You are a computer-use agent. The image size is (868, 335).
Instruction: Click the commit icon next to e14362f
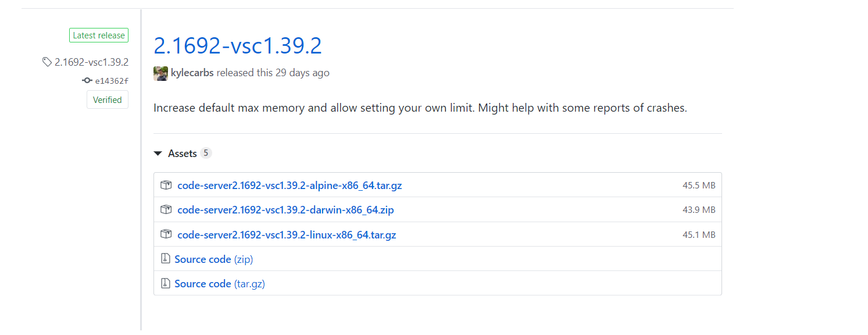tap(87, 81)
